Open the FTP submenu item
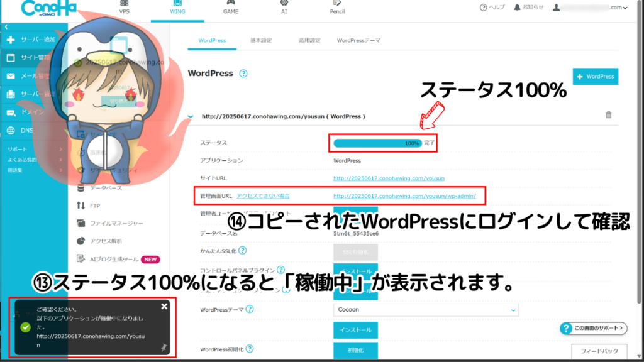The width and height of the screenshot is (644, 362). tap(88, 206)
